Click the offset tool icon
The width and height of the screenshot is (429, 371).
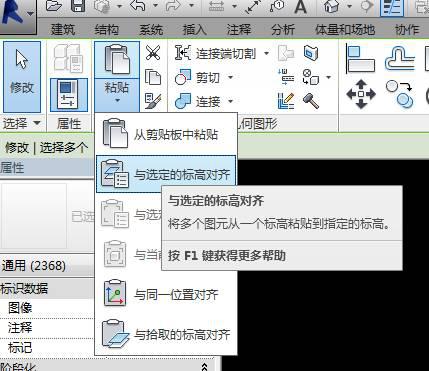pyautogui.click(x=400, y=59)
